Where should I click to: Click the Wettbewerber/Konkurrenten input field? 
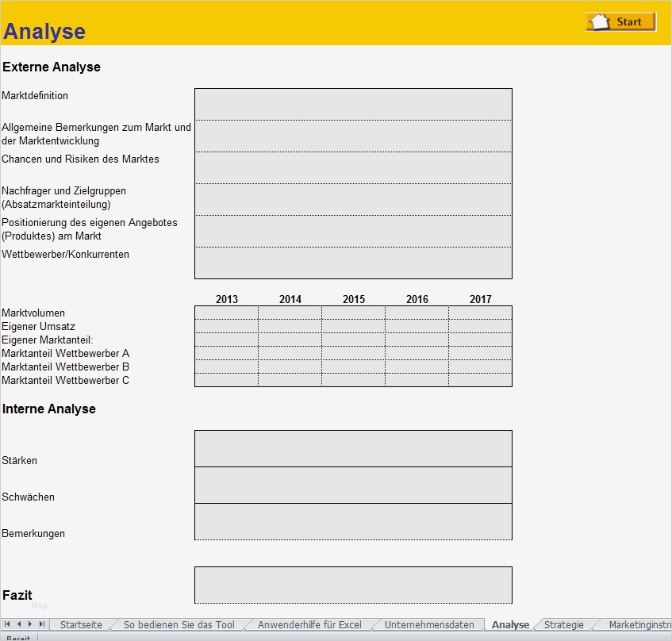pos(353,263)
